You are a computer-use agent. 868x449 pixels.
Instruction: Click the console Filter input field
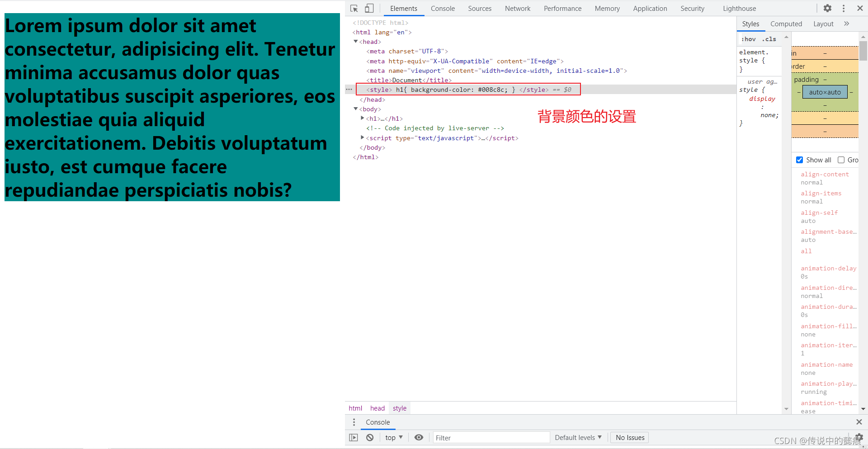pyautogui.click(x=491, y=438)
